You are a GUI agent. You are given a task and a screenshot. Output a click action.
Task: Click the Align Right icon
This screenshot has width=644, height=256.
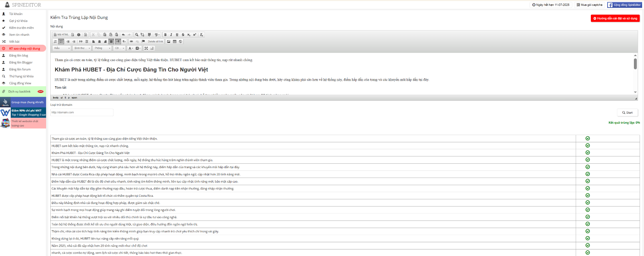click(x=105, y=42)
